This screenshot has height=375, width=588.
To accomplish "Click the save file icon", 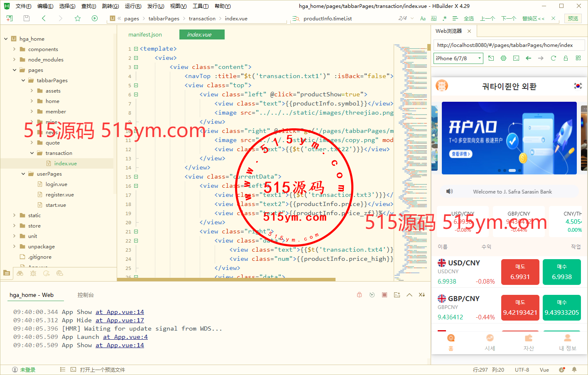I will 27,18.
